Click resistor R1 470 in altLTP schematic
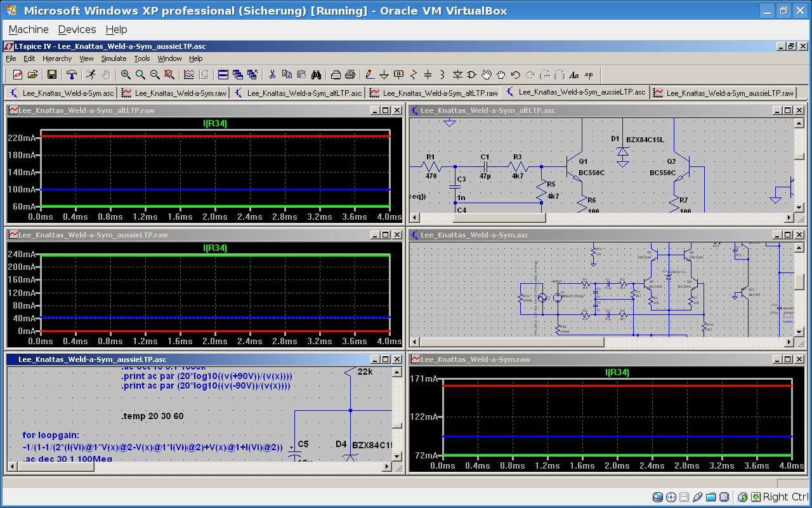Screen dimensions: 812x508 point(431,165)
